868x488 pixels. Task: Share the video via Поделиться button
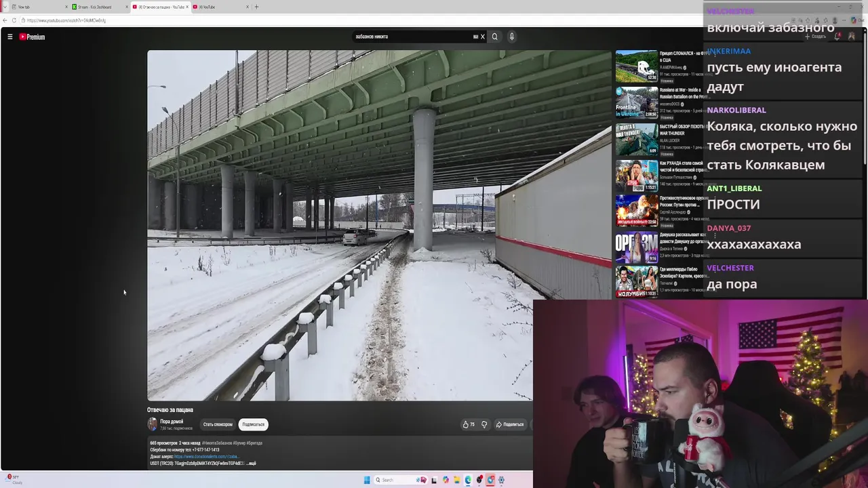click(510, 424)
